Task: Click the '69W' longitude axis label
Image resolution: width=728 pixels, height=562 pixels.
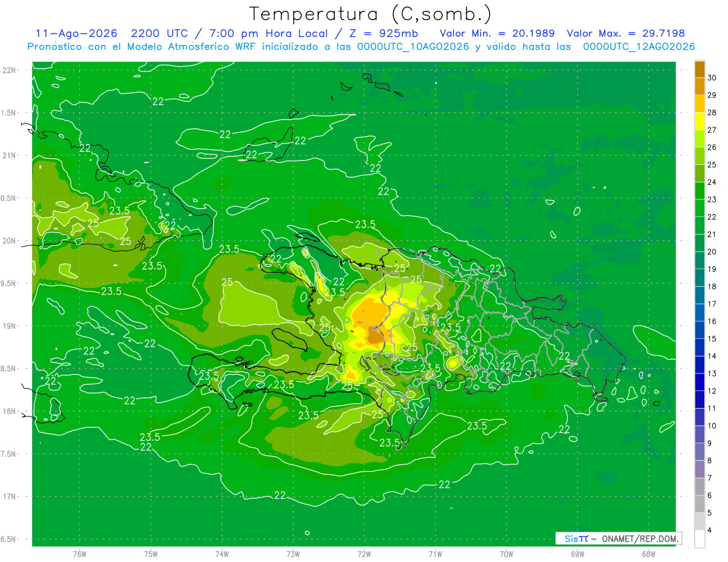Action: [x=578, y=554]
